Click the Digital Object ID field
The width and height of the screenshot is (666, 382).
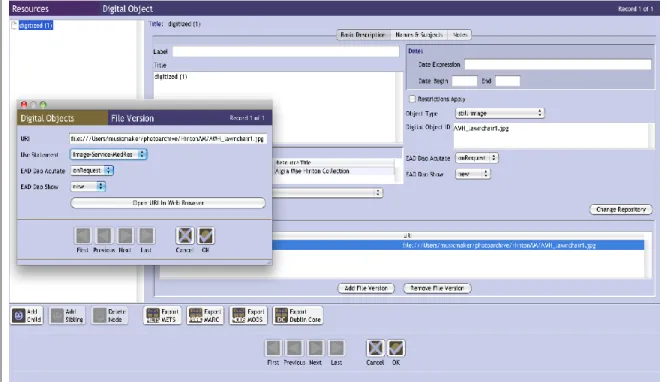pos(551,136)
